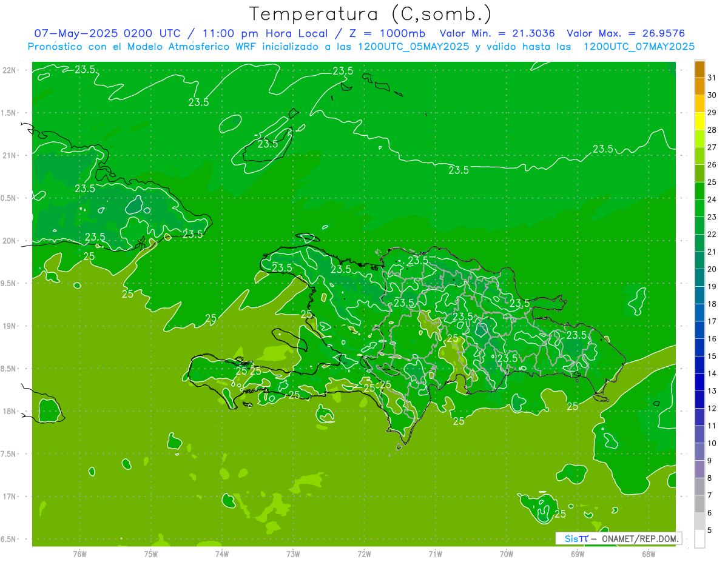This screenshot has height=562, width=728.
Task: Pick the light green swatch between 26 and 27
Action: tap(699, 156)
